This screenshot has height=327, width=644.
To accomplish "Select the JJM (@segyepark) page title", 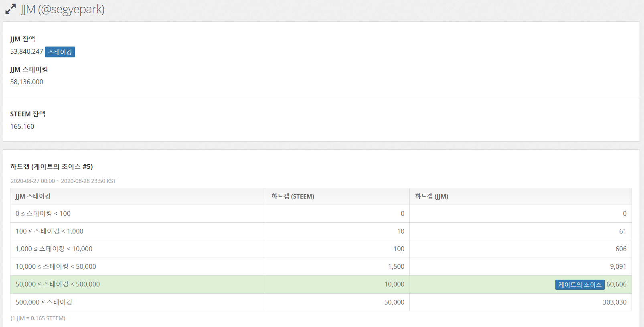I will 63,9.
